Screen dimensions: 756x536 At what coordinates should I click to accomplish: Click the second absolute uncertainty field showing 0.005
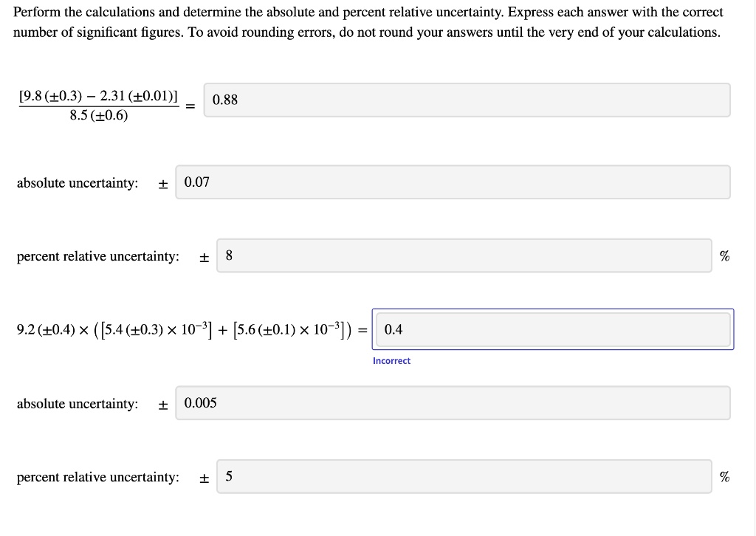(x=452, y=403)
